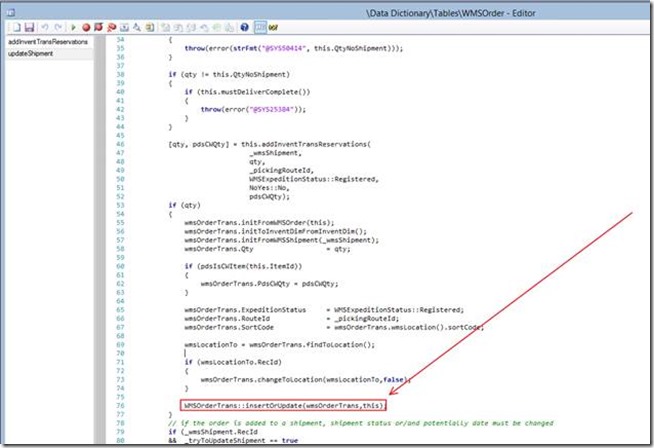Click the highlighted WMSOrderTrans::insertOrUpdate line
654x448 pixels.
(278, 406)
